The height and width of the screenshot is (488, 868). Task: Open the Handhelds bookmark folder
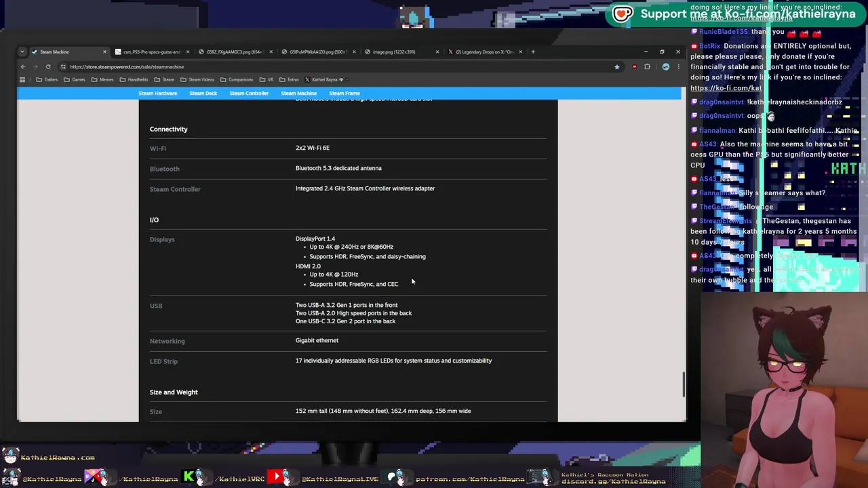(134, 79)
